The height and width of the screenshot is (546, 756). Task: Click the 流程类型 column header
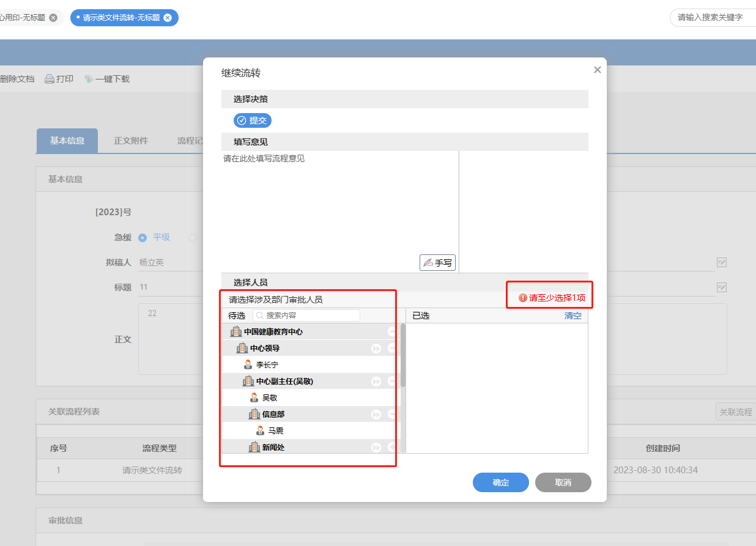pyautogui.click(x=160, y=448)
